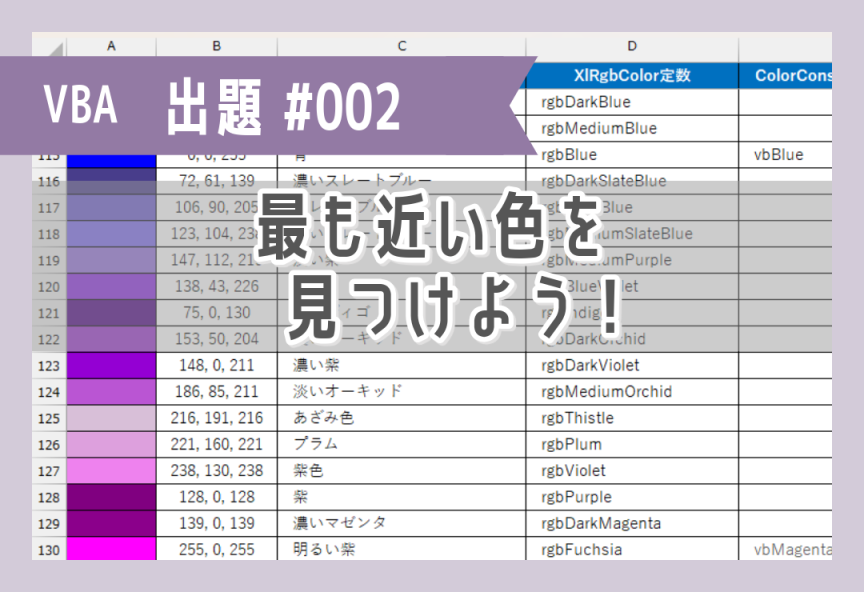This screenshot has width=864, height=592.
Task: Select row header 130
Action: (49, 549)
